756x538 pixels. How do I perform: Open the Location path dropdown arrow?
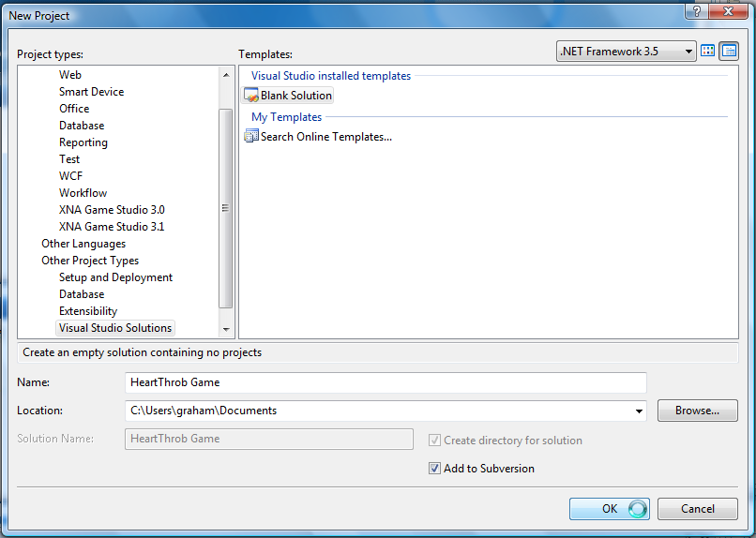[x=639, y=411]
